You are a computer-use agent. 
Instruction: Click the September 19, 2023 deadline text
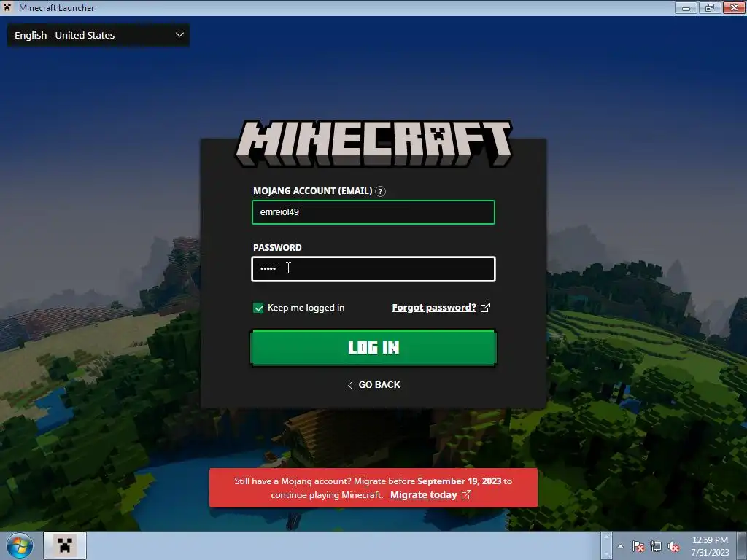click(460, 481)
